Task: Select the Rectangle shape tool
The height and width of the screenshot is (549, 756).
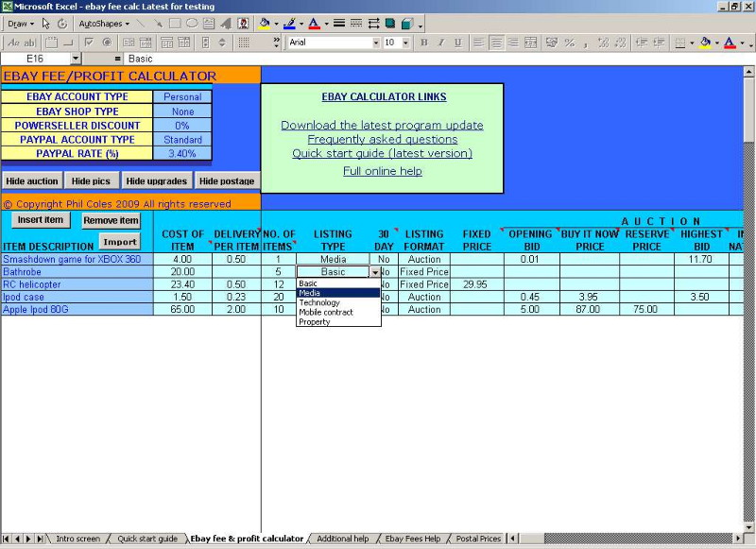Action: [x=175, y=23]
